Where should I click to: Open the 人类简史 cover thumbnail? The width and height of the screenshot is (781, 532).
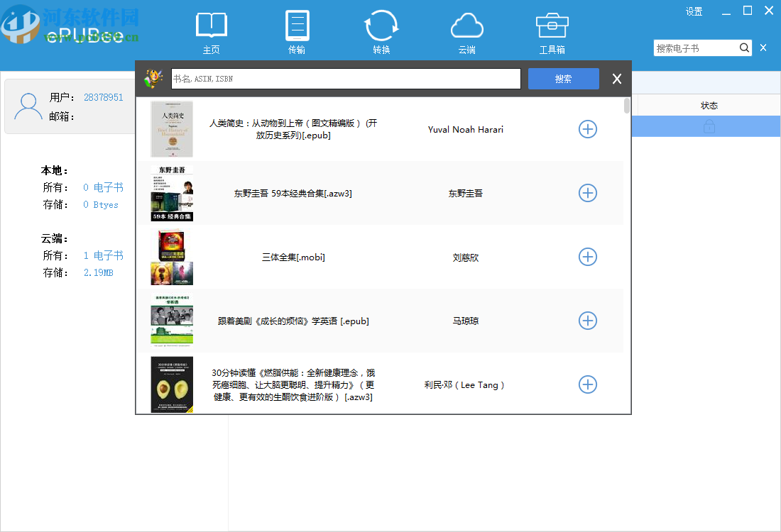[172, 129]
